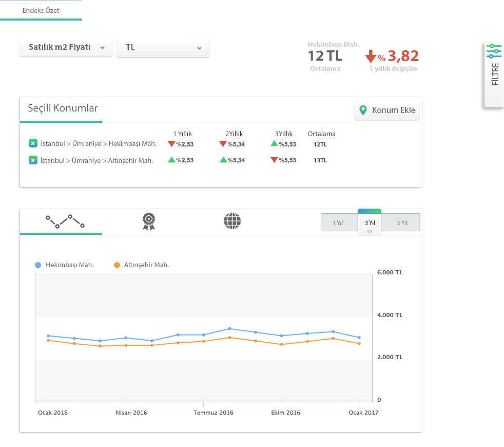The image size is (504, 447).
Task: Click the filter sliders icon
Action: click(494, 51)
